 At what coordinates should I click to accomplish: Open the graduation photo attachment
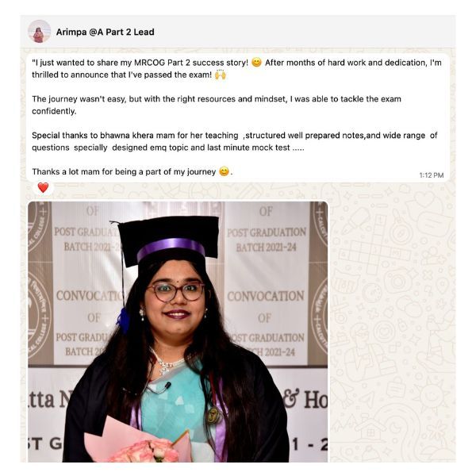pos(178,332)
